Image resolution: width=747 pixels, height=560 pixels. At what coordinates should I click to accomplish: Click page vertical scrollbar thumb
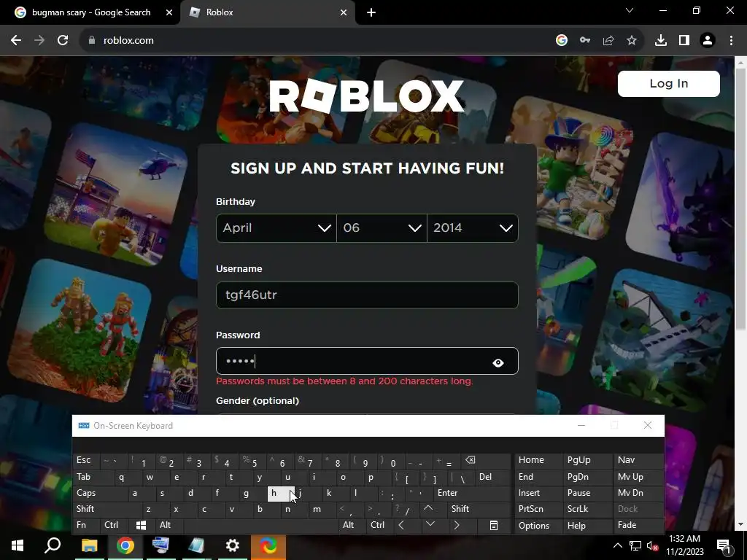[740, 198]
